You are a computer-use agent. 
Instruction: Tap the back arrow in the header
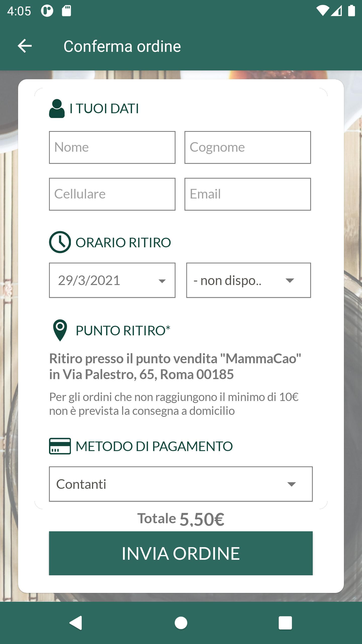click(x=25, y=46)
